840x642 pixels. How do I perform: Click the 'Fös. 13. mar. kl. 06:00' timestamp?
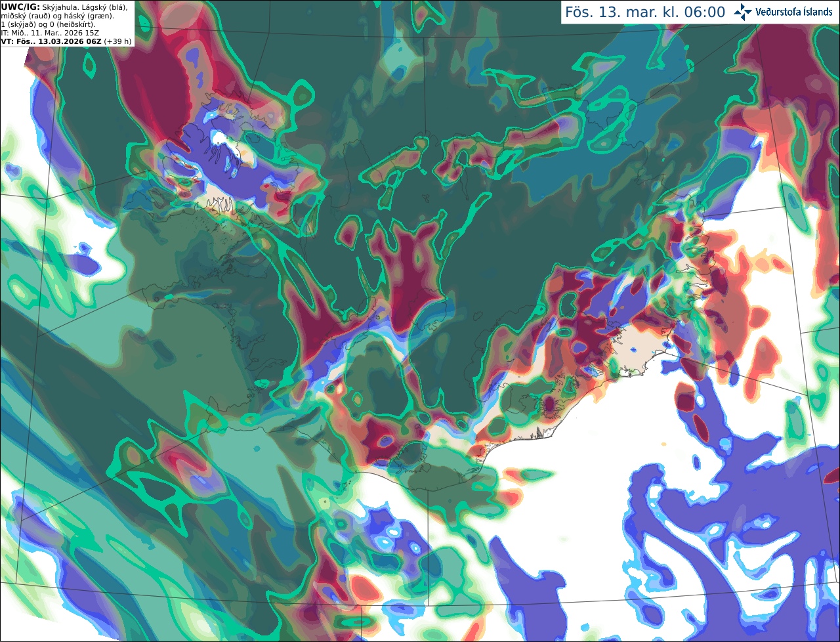tap(645, 12)
